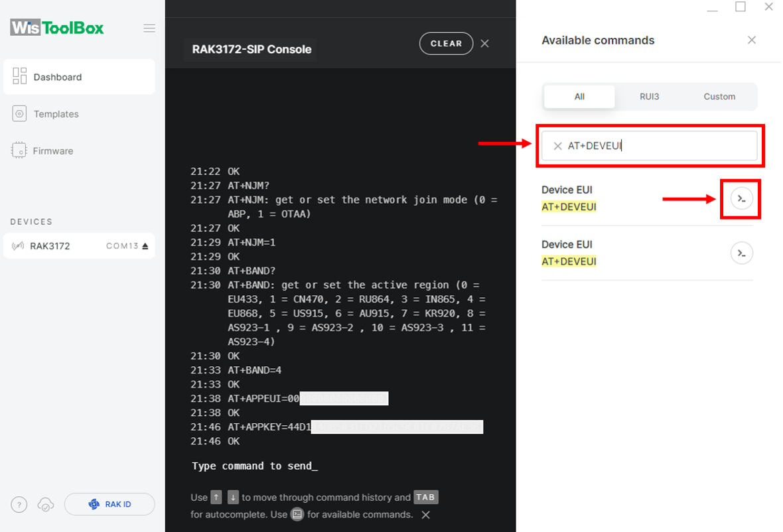Dismiss the command history hint
This screenshot has width=783, height=532.
pyautogui.click(x=425, y=515)
